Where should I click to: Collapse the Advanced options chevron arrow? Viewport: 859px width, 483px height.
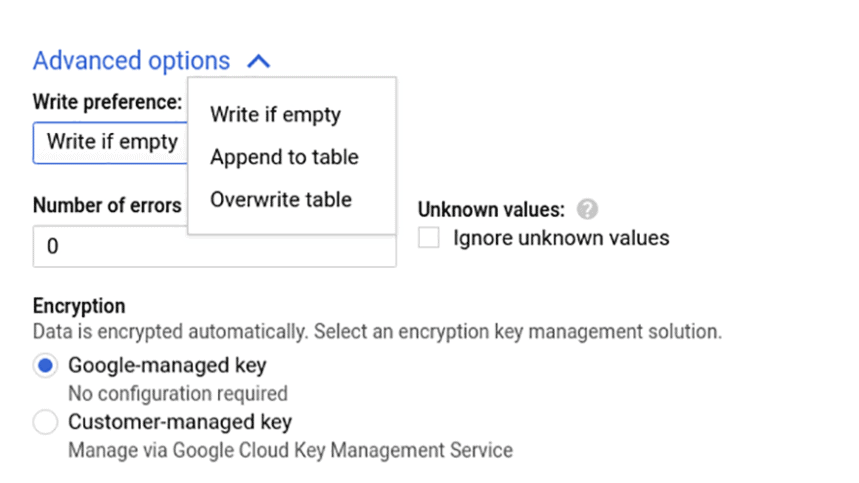pos(258,61)
